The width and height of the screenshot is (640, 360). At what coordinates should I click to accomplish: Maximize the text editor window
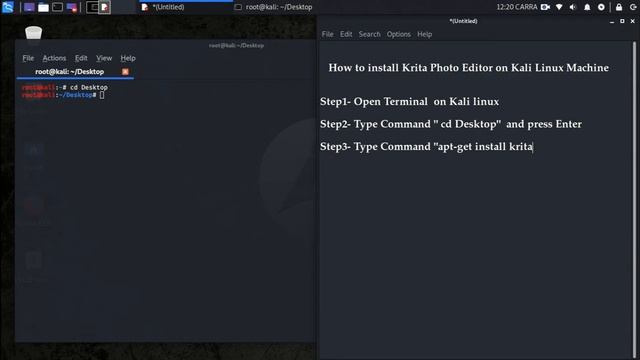(622, 21)
